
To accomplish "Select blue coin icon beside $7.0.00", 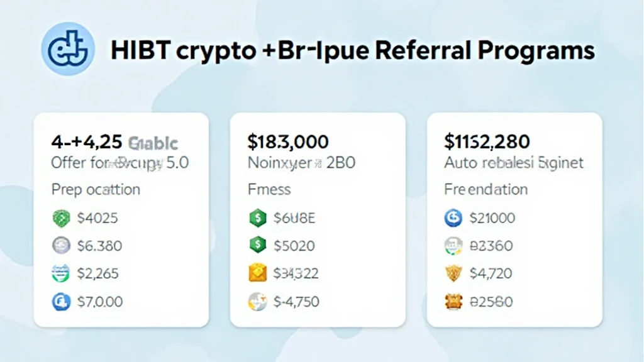I will point(61,302).
